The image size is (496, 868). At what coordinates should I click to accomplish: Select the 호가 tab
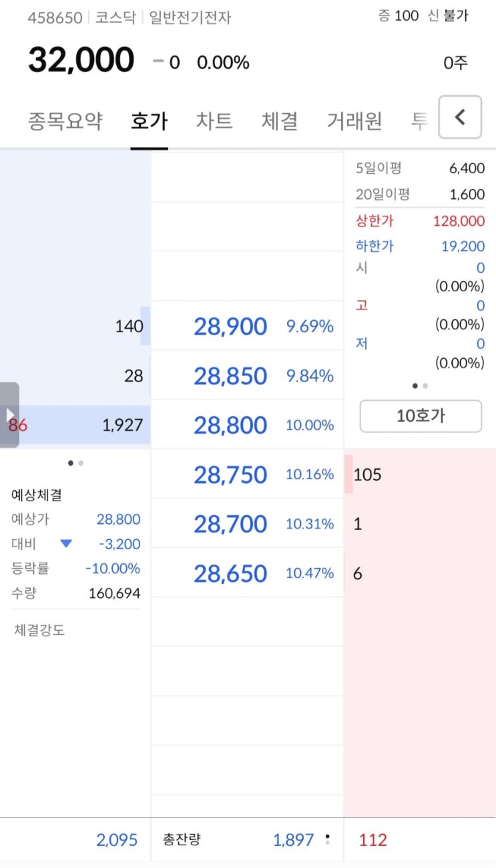pos(149,121)
